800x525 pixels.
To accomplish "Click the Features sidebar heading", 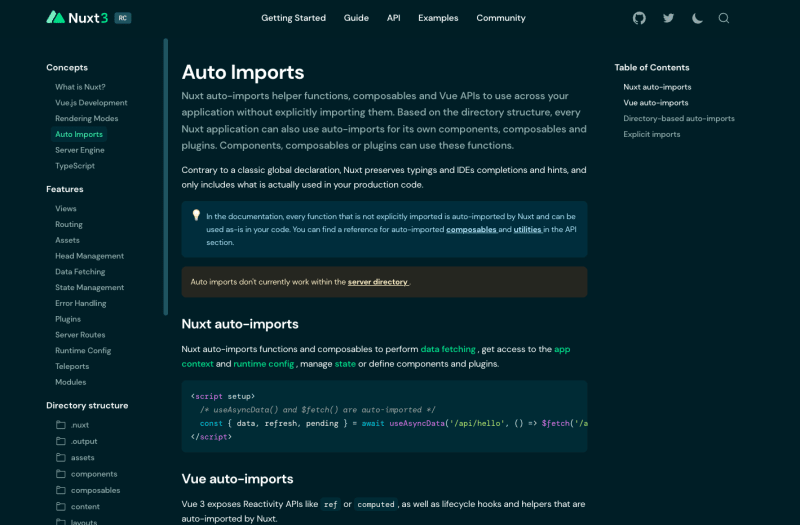I will [x=65, y=189].
